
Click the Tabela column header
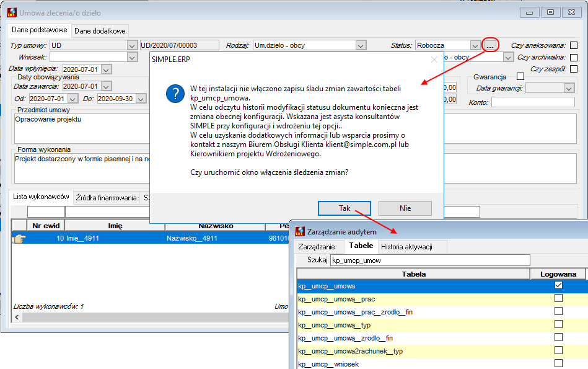[414, 274]
